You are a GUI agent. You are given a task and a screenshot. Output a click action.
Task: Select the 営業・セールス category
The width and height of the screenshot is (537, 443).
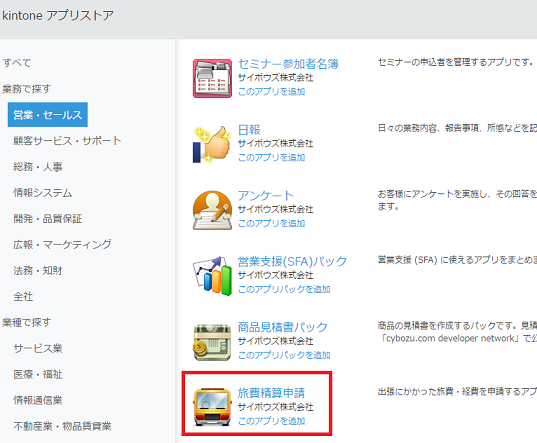(x=48, y=115)
